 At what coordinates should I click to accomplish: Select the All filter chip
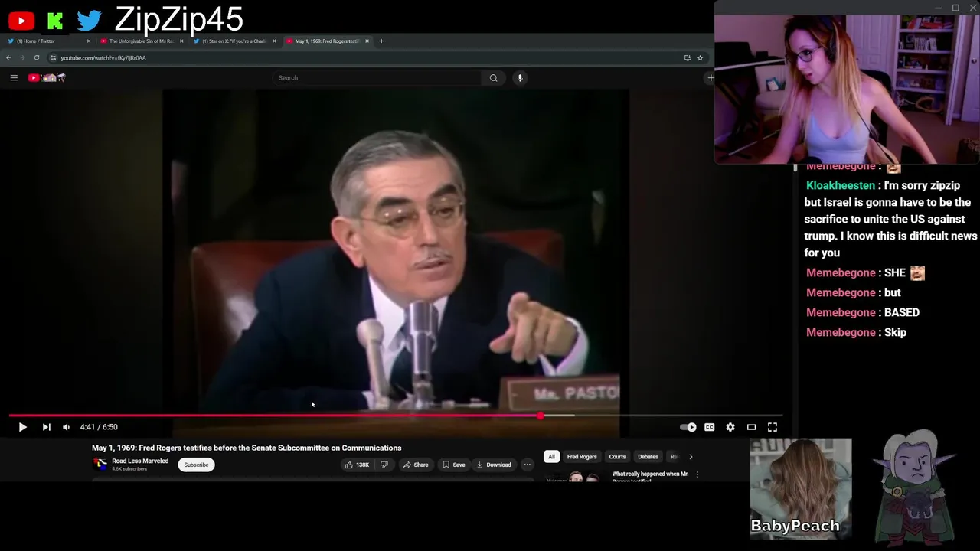tap(551, 457)
